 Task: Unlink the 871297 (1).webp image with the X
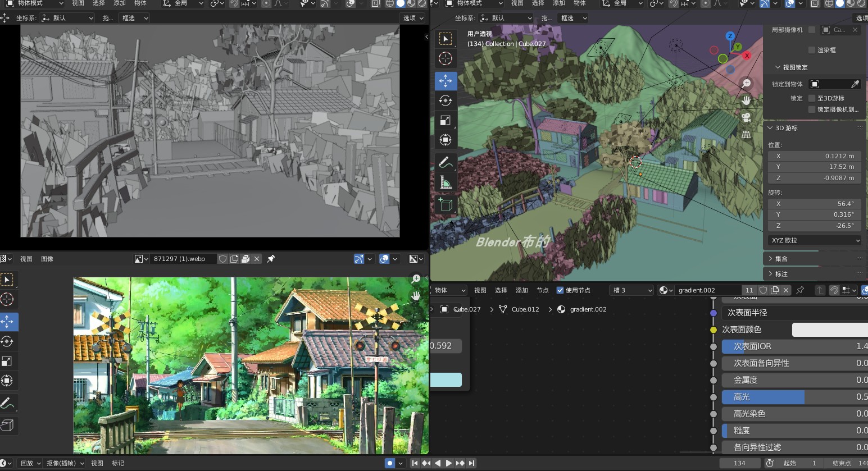coord(257,259)
